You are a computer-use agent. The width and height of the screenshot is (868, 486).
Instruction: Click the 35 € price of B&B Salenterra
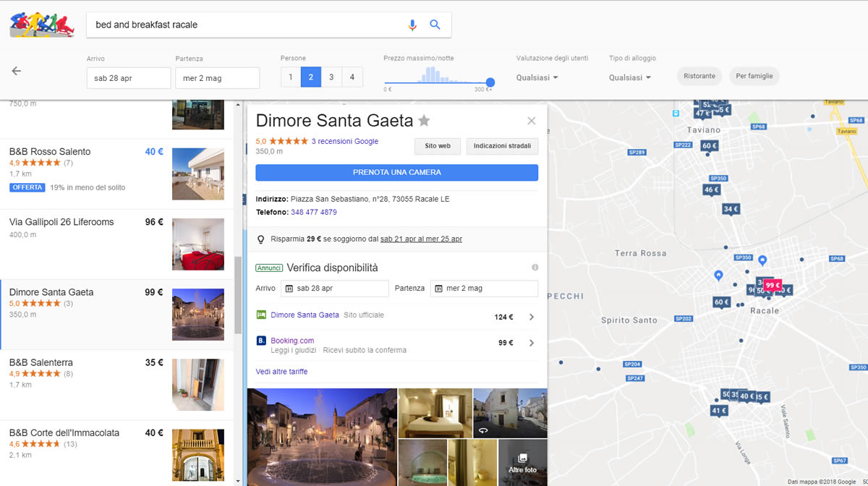pos(154,362)
